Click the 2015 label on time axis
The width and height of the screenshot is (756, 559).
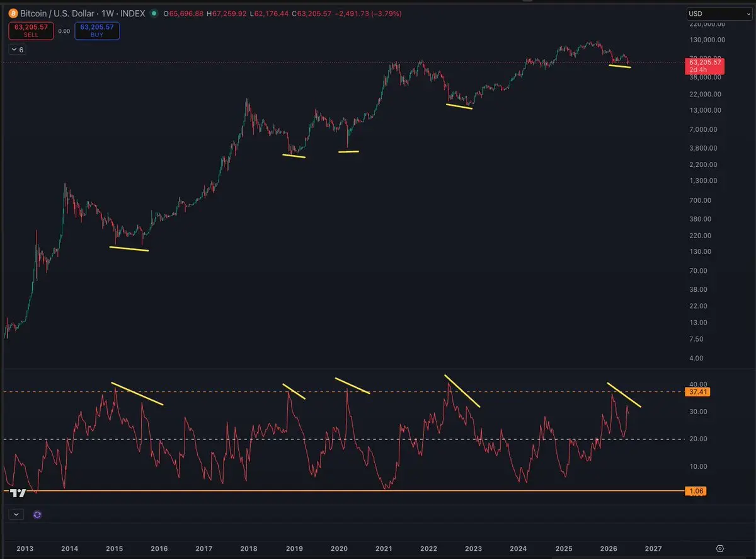point(114,549)
